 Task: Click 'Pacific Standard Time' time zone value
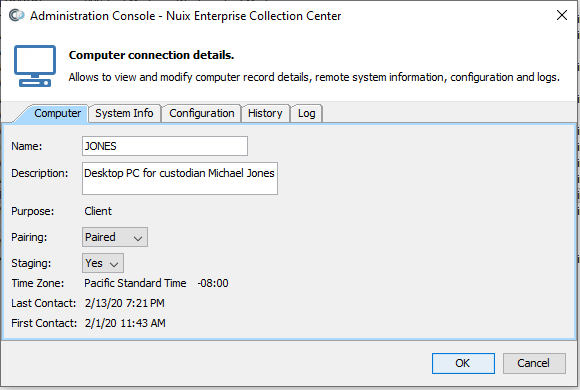(135, 283)
